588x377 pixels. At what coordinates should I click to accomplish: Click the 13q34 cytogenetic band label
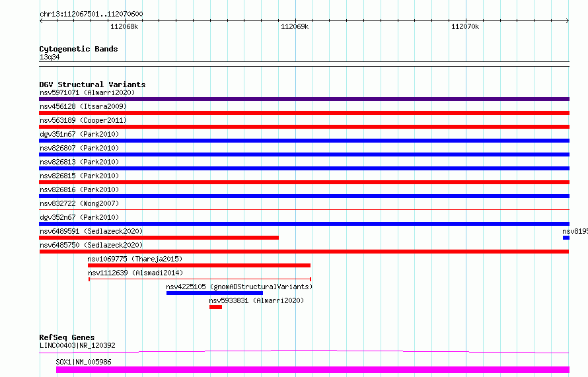point(50,57)
